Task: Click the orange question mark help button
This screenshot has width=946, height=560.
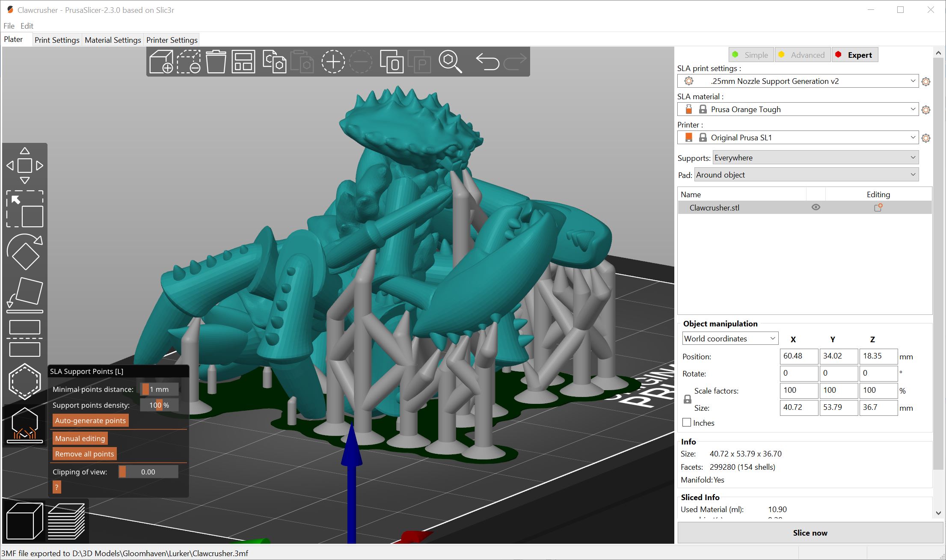Action: click(56, 487)
